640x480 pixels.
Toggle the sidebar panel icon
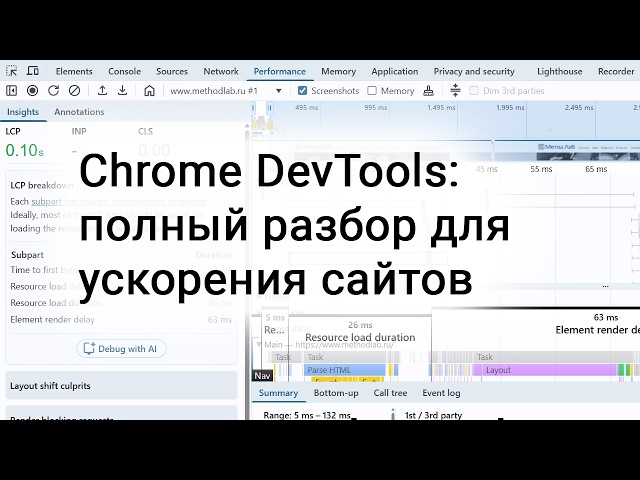11,91
